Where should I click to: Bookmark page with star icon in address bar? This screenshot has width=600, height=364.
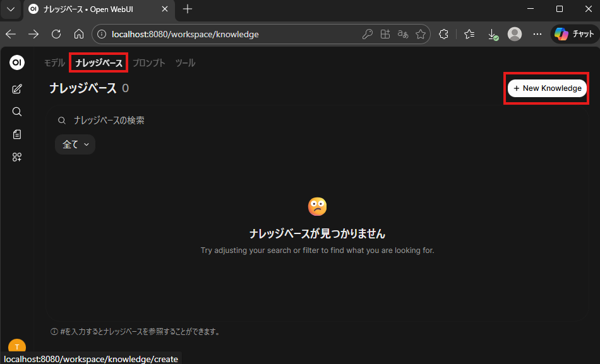pos(421,34)
